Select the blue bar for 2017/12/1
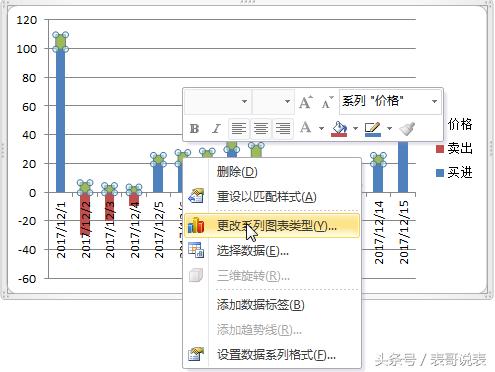Screen dimensions: 495x372 click(60, 120)
